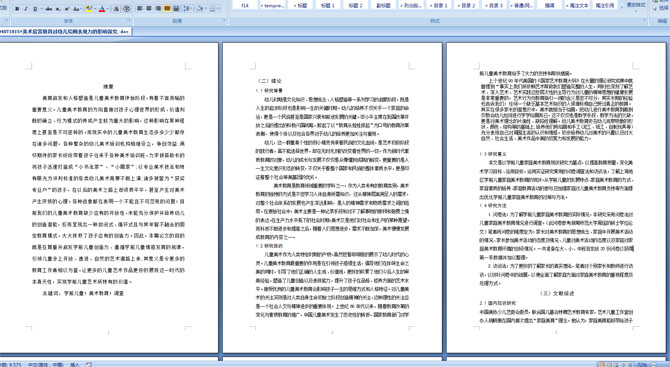
Task: Apply yellow text highlight color
Action: point(89,9)
